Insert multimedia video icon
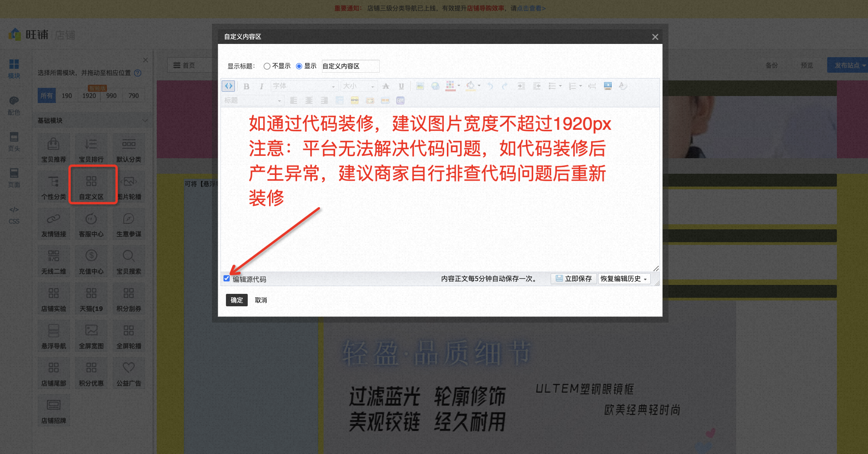The width and height of the screenshot is (868, 454). [608, 86]
